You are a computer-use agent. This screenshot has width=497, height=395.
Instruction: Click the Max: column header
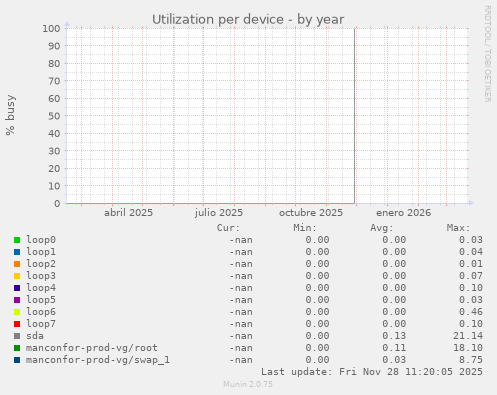coord(459,228)
